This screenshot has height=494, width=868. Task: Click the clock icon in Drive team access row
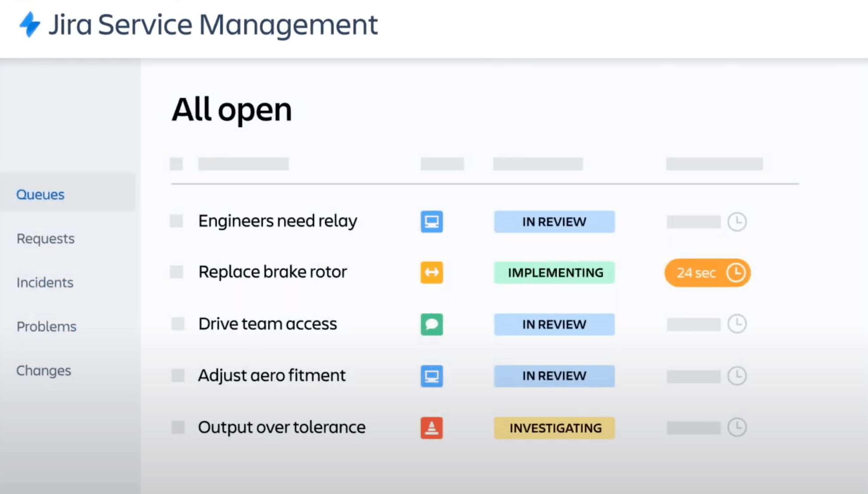[736, 324]
